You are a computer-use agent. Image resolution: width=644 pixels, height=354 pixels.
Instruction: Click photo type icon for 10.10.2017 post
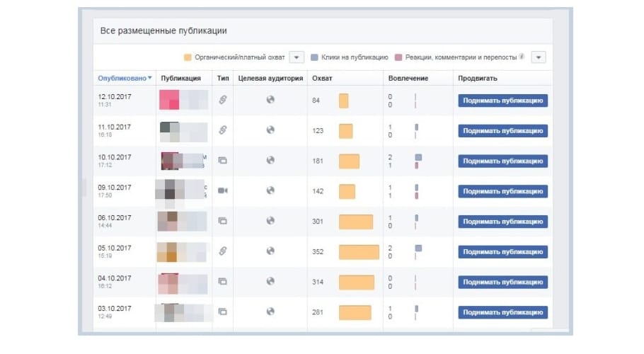pos(223,161)
